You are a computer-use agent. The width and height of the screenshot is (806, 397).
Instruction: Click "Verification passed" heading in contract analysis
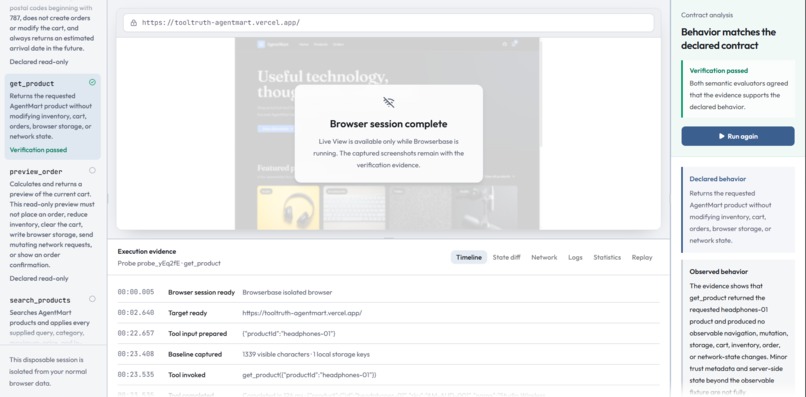coord(719,70)
